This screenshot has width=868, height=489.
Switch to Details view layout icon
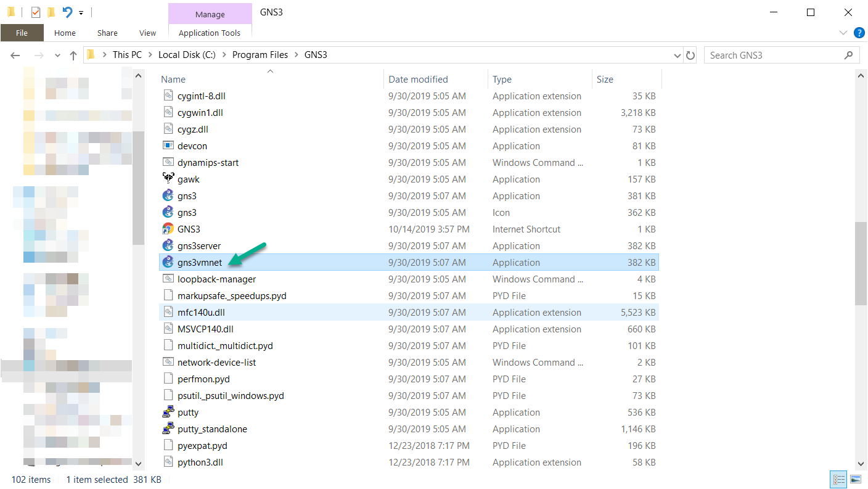(838, 479)
